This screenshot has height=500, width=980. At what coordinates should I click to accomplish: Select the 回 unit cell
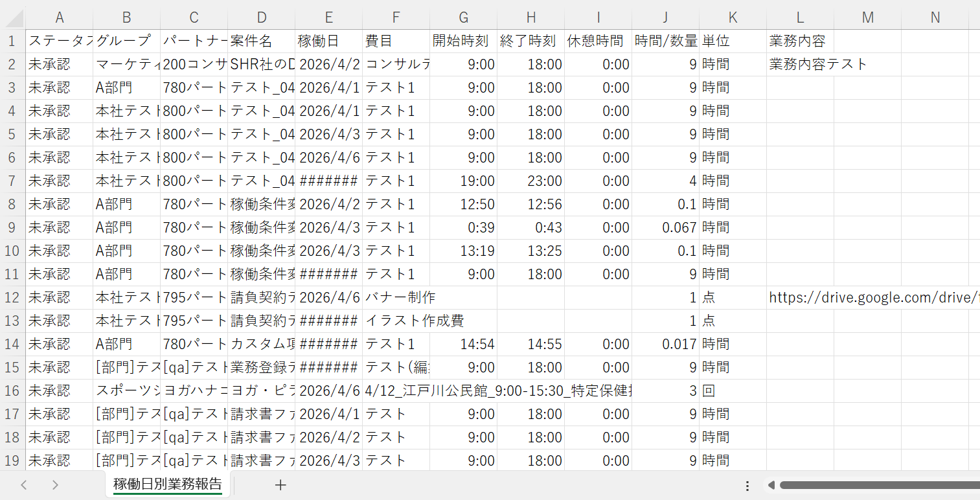[x=733, y=391]
